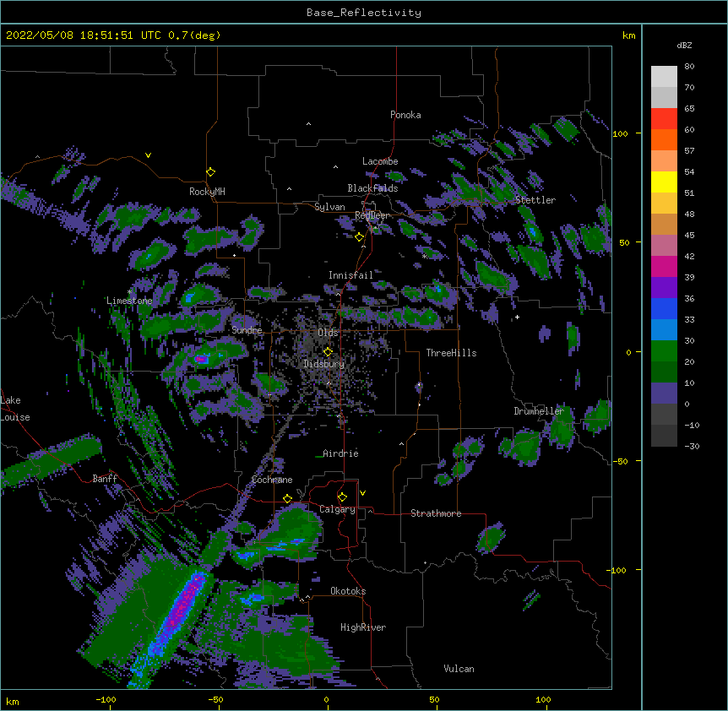Image resolution: width=728 pixels, height=711 pixels.
Task: Click the 80 dBZ white legend swatch
Action: pos(664,77)
